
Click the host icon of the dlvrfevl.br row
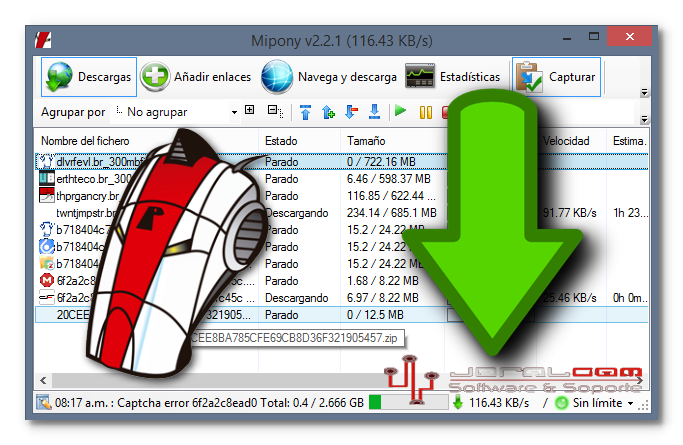coord(46,162)
